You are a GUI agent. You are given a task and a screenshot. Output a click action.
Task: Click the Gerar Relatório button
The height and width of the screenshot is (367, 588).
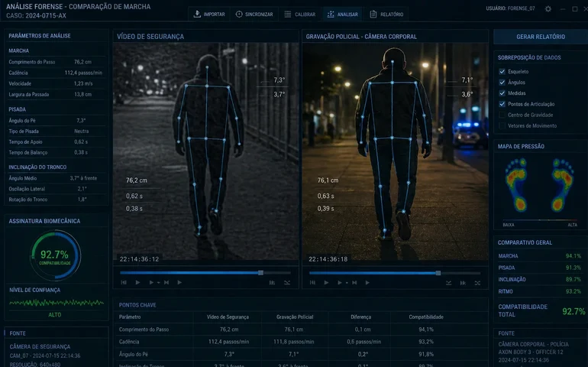click(540, 37)
